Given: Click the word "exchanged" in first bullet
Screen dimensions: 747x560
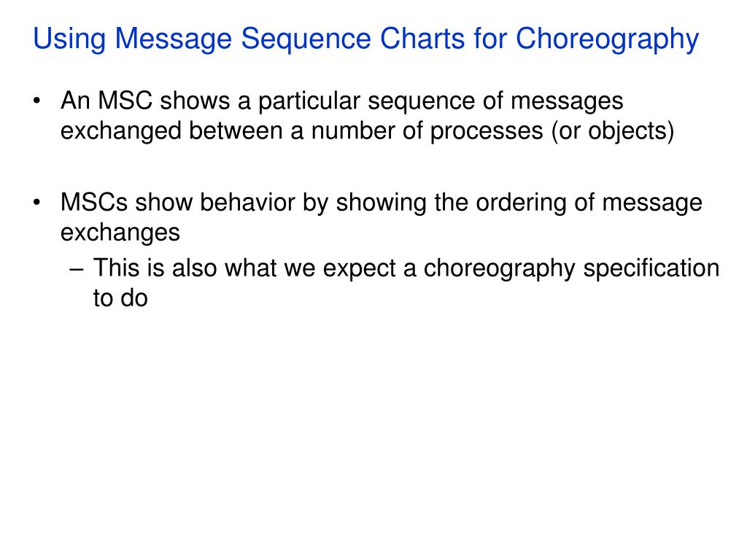Looking at the screenshot, I should [x=121, y=132].
